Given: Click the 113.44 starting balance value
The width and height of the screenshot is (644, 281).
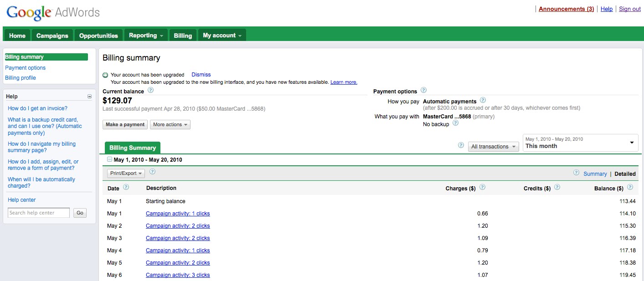Looking at the screenshot, I should (x=627, y=201).
